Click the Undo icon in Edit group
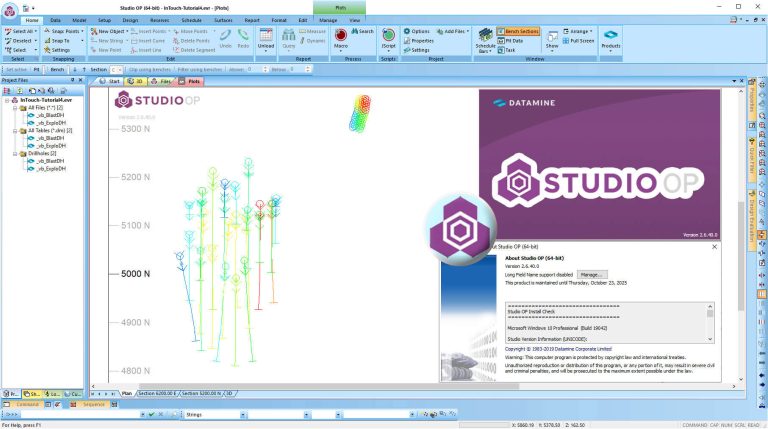The image size is (768, 429). (225, 36)
